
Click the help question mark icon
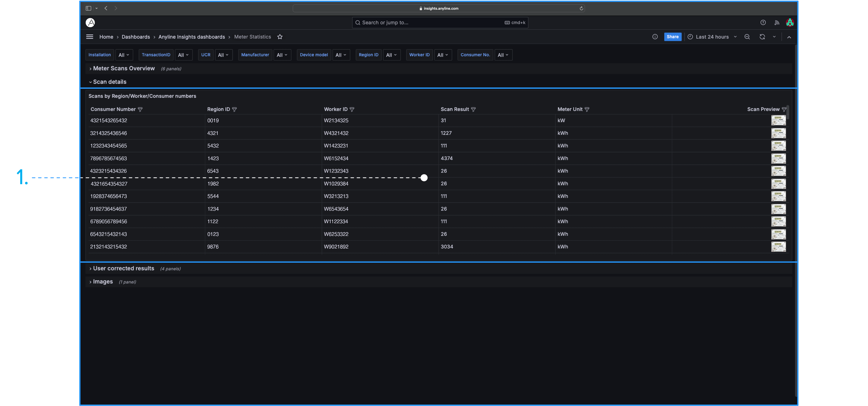tap(763, 23)
